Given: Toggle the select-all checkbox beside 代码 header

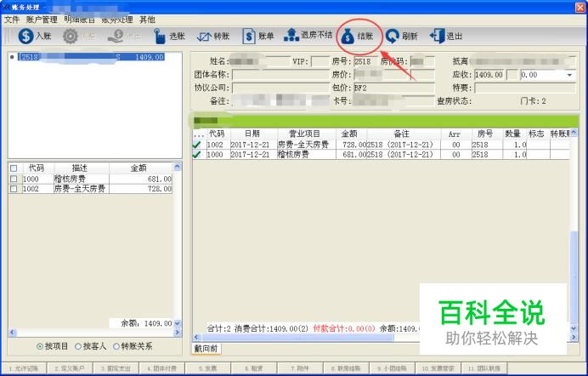Looking at the screenshot, I should [14, 168].
